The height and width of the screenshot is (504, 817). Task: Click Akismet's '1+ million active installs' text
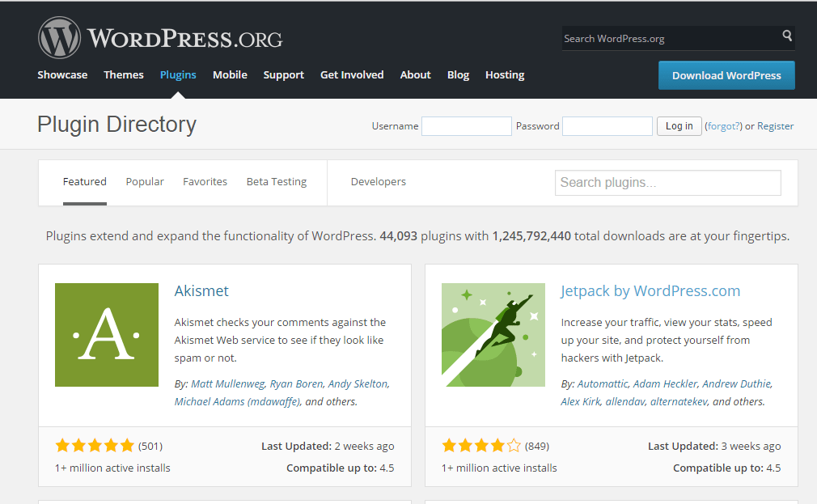[x=112, y=468]
